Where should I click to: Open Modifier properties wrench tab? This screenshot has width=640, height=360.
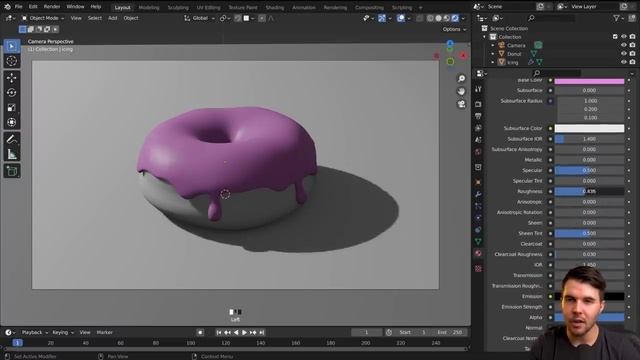[x=478, y=194]
